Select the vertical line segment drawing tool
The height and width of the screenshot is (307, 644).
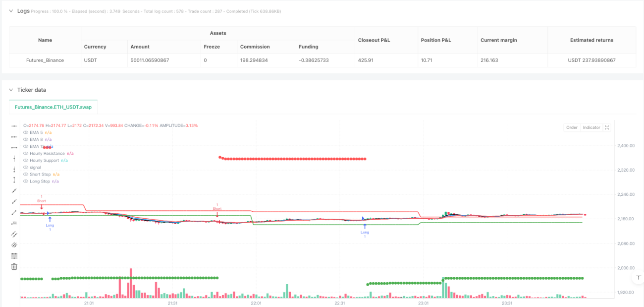14,169
